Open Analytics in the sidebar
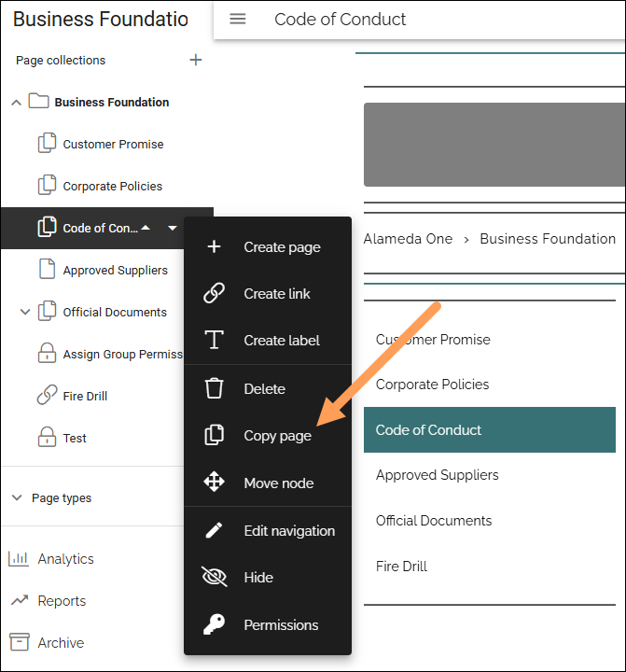This screenshot has height=672, width=626. point(65,558)
